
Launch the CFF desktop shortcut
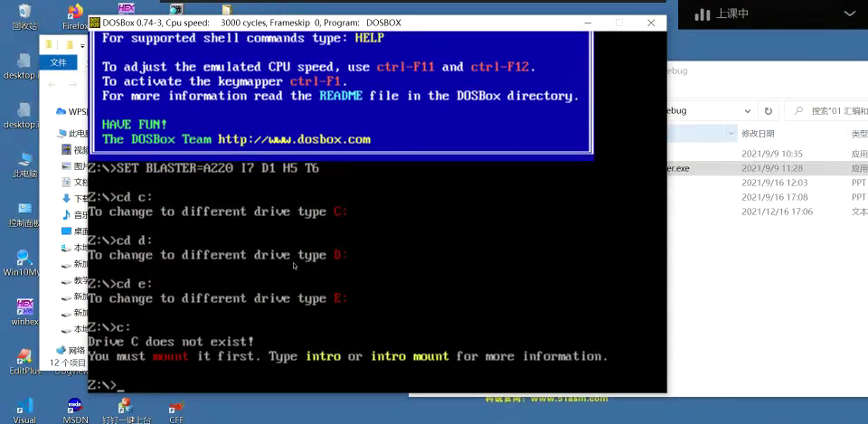176,410
